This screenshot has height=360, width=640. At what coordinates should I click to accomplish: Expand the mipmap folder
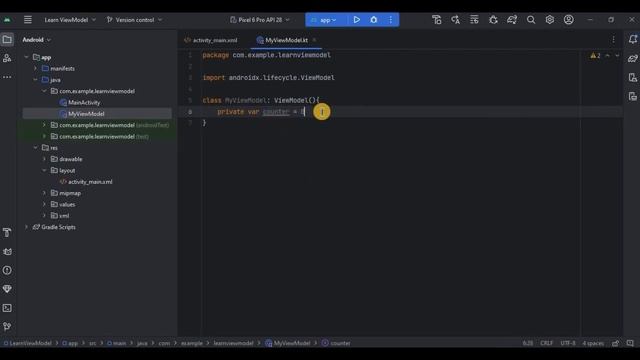coord(44,193)
